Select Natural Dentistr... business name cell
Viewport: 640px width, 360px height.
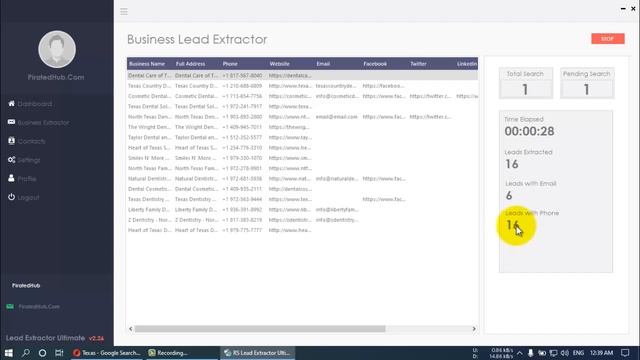pos(150,179)
